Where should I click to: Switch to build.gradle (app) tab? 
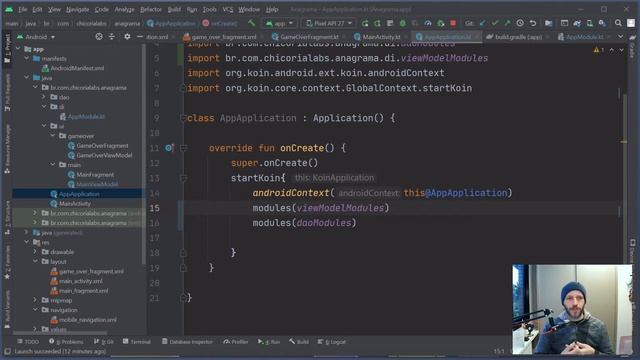click(x=518, y=37)
